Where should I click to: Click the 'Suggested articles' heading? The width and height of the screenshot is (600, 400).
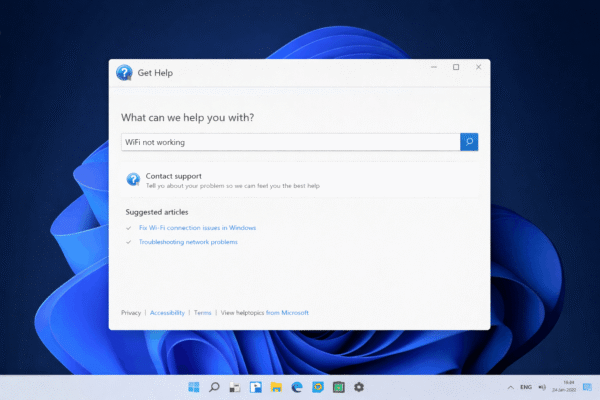[x=157, y=212]
